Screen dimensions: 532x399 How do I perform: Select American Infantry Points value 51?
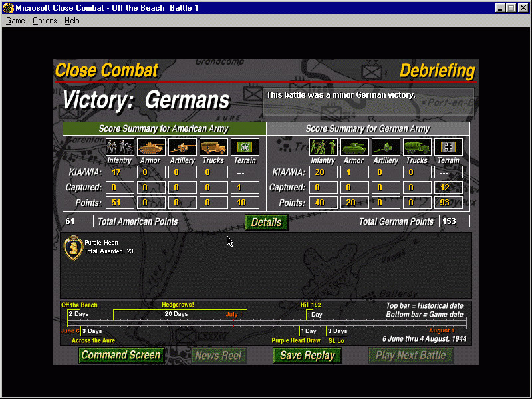(x=120, y=203)
